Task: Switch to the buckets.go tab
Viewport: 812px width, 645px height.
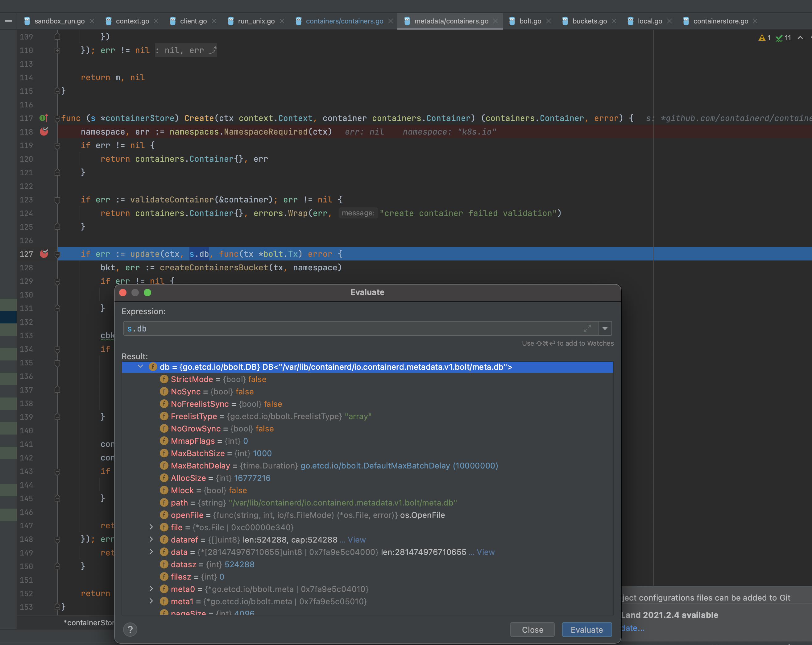Action: tap(589, 21)
